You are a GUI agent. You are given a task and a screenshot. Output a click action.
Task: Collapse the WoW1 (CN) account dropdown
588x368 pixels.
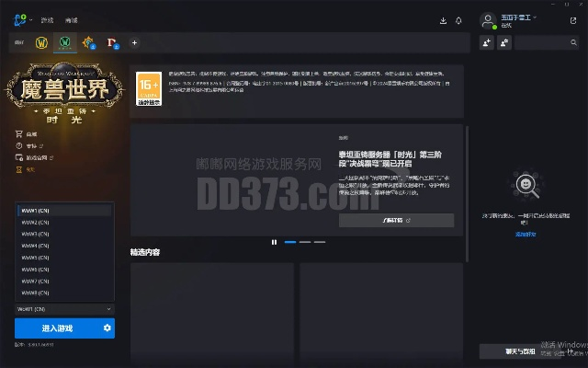click(64, 309)
